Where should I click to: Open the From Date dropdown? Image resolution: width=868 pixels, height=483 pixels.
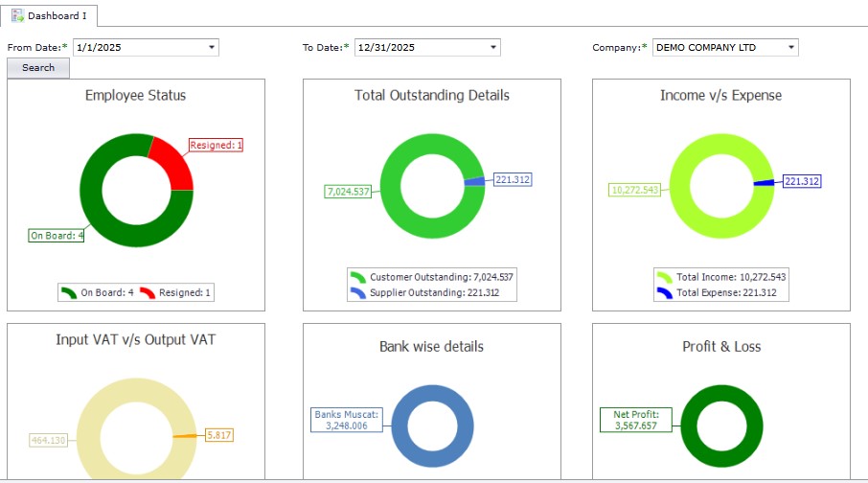tap(211, 47)
